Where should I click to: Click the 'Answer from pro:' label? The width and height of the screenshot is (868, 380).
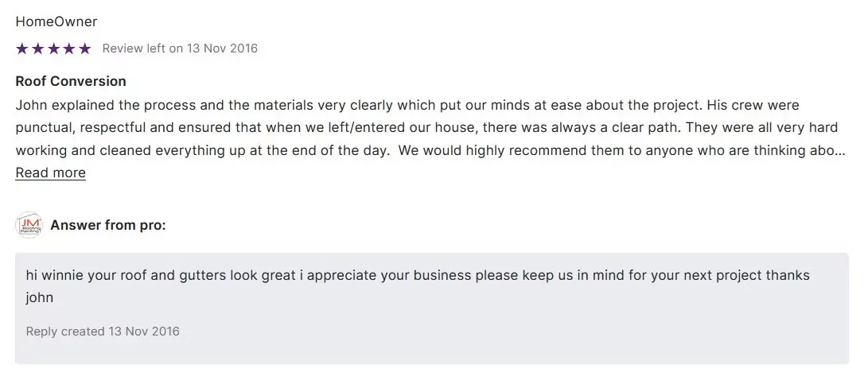(x=108, y=226)
